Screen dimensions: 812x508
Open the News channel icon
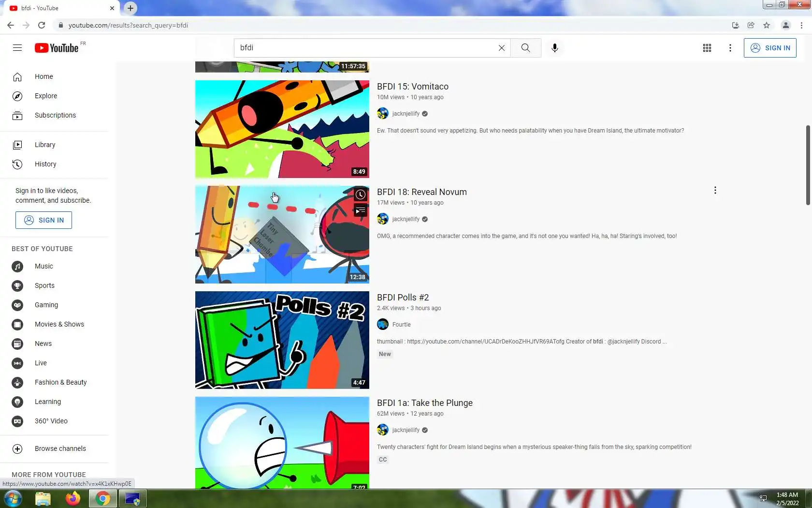(x=17, y=344)
